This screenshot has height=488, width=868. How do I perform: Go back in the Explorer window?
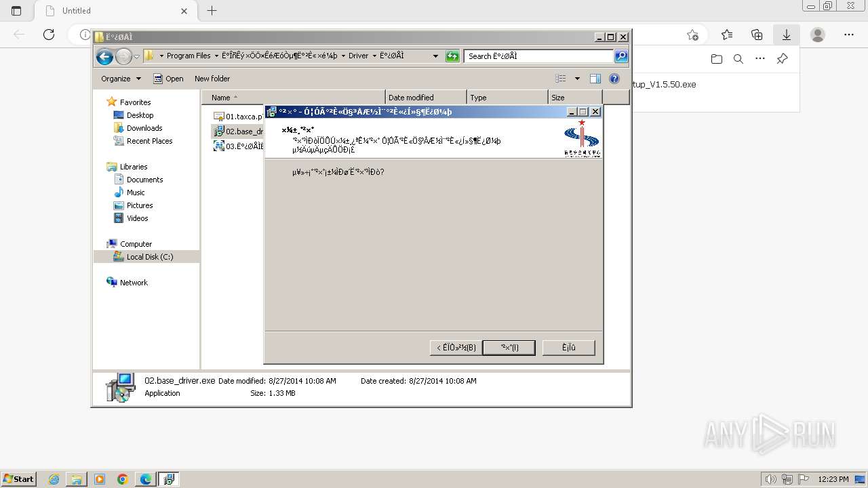104,57
